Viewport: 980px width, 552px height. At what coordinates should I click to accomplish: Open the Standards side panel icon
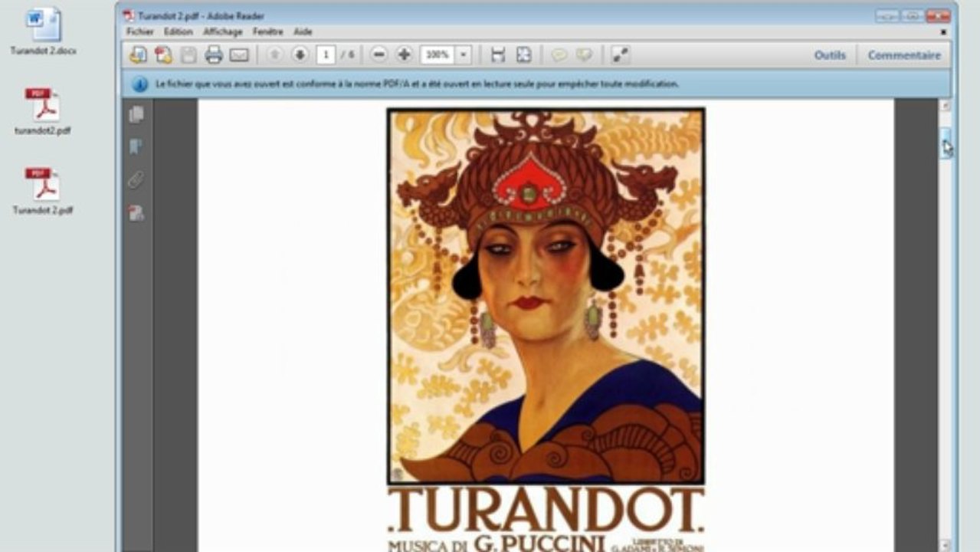click(x=136, y=213)
